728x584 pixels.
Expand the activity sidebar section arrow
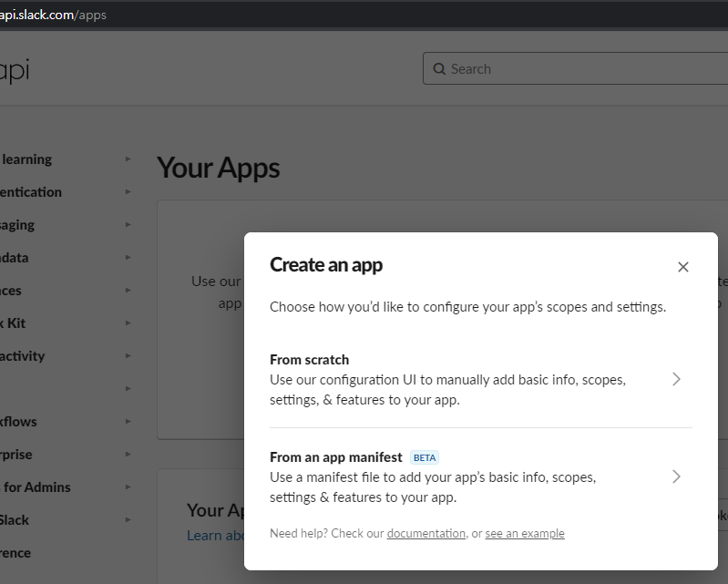(128, 356)
